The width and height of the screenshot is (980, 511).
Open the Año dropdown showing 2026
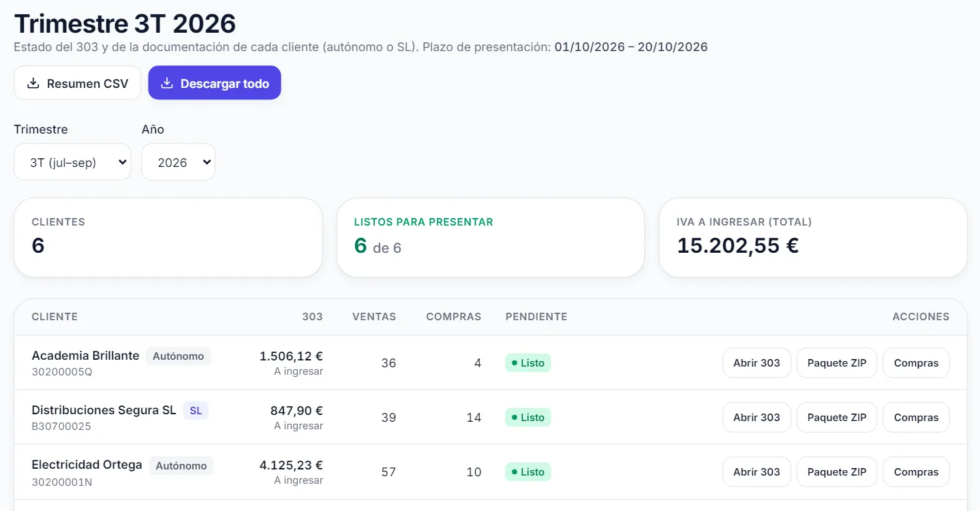point(179,162)
